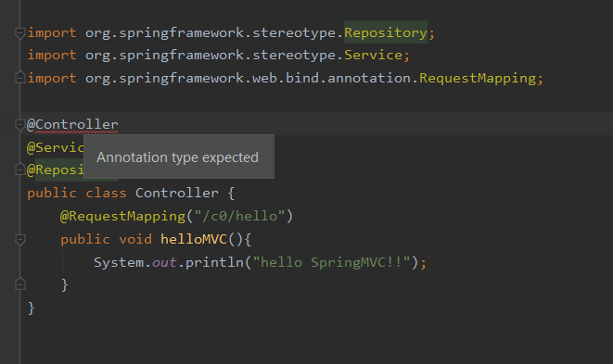Click the fold end marker beside the RequestMapping import
Screen dimensions: 613x364
[19, 78]
